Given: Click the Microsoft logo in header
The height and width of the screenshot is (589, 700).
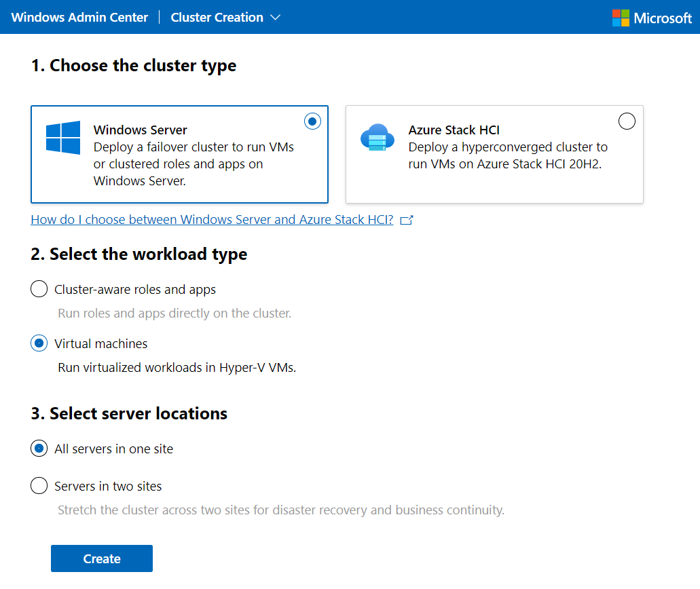Looking at the screenshot, I should pos(621,18).
